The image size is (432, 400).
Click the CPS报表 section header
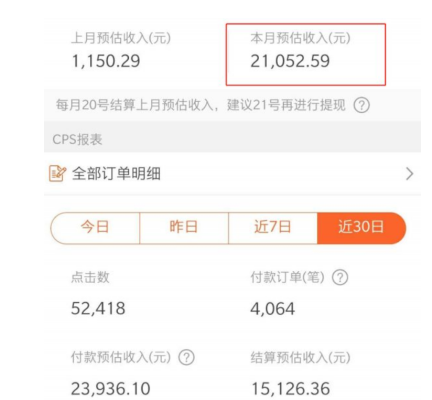(x=77, y=139)
